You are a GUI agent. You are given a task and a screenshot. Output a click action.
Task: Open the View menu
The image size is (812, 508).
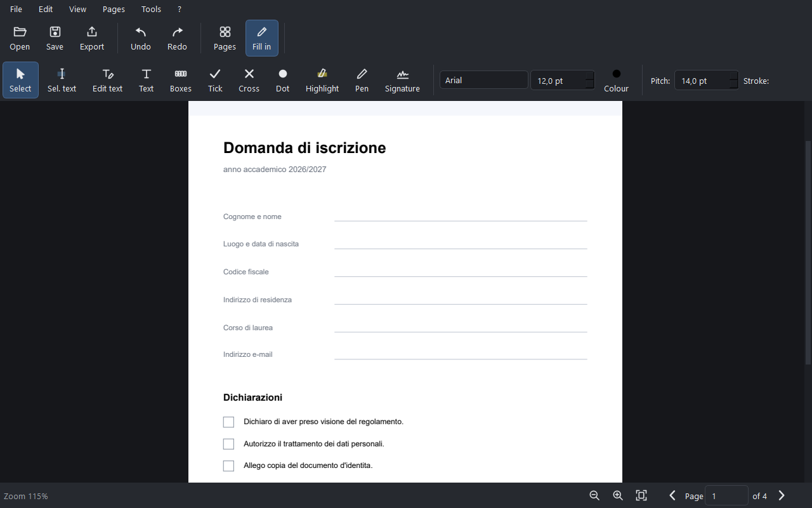(x=77, y=10)
